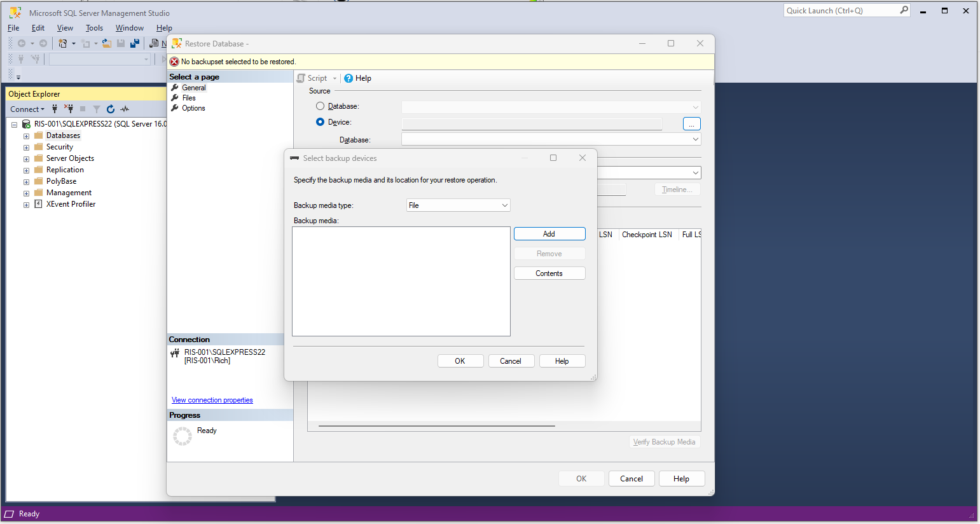Click the server node icon RIS-001\SQLEXPRESS22

tap(27, 124)
